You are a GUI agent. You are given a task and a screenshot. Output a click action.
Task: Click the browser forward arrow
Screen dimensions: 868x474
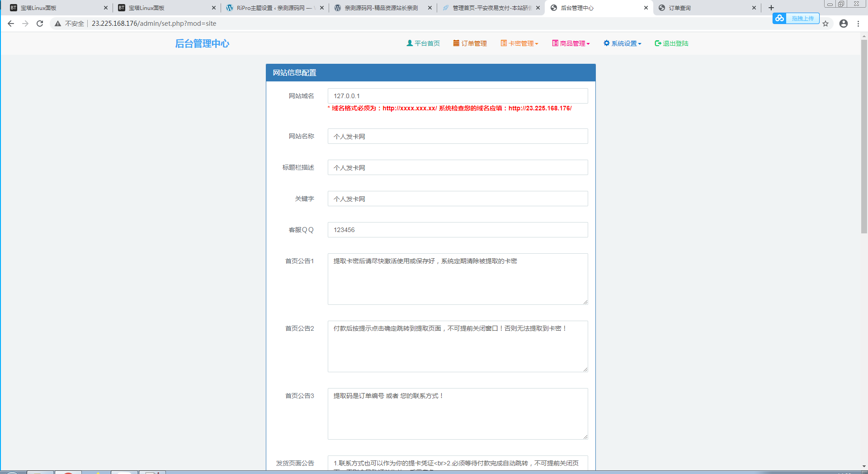pyautogui.click(x=25, y=24)
